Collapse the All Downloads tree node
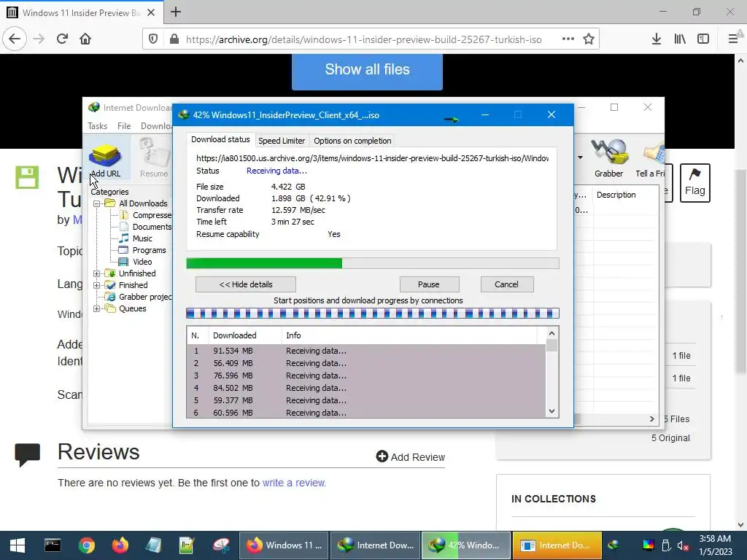747x560 pixels. point(97,203)
